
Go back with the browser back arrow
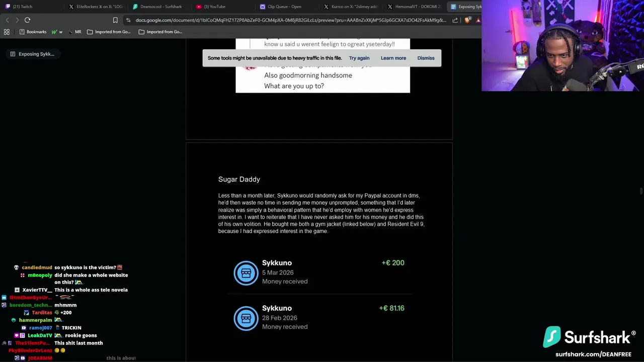point(7,20)
